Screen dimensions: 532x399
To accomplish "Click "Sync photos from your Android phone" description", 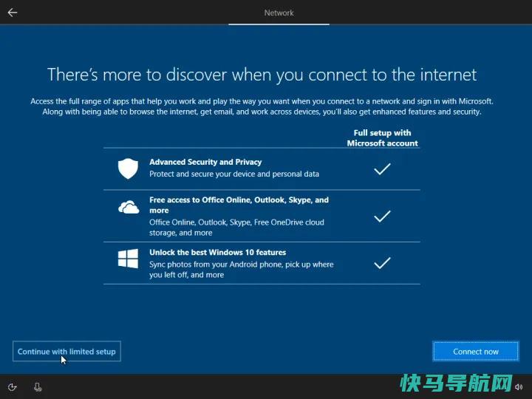I will [x=241, y=270].
